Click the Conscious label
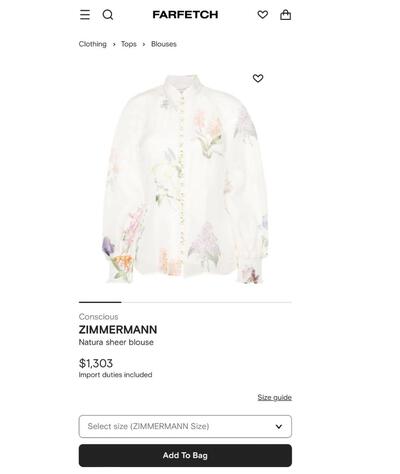 point(99,317)
